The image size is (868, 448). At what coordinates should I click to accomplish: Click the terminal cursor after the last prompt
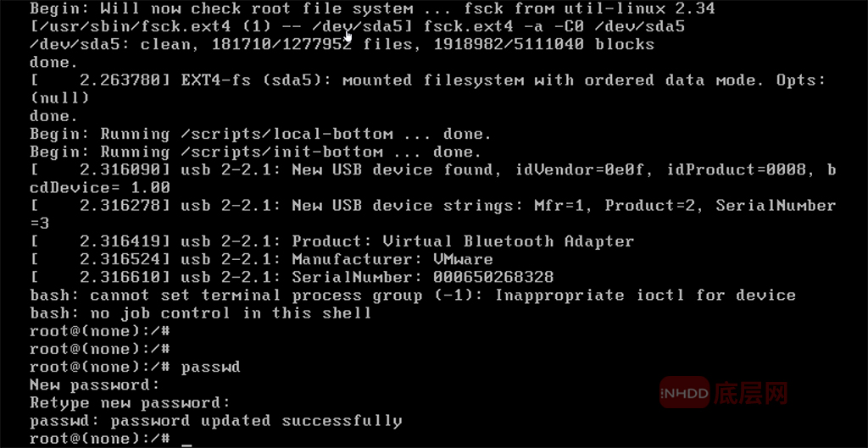point(186,440)
